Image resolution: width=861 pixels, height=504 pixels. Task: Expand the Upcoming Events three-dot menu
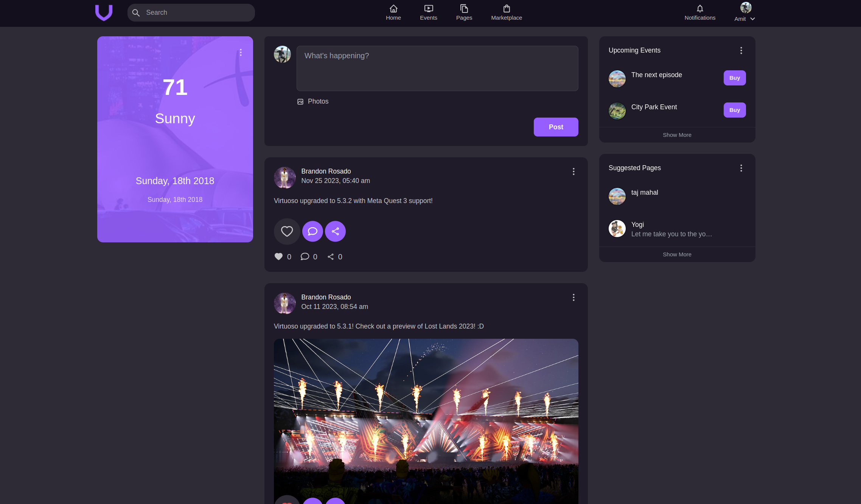coord(741,50)
